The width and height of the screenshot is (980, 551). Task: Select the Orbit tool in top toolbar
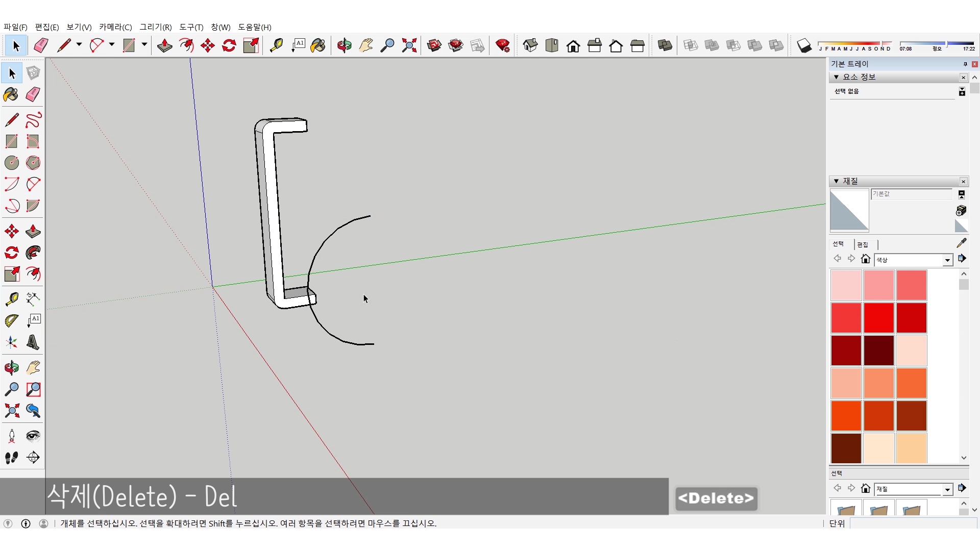click(344, 45)
